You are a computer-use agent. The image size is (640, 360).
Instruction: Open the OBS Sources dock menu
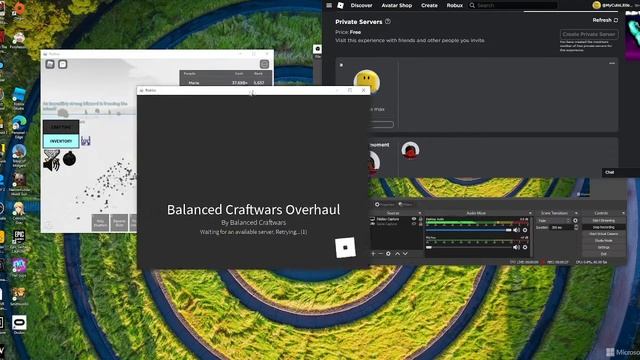point(420,213)
